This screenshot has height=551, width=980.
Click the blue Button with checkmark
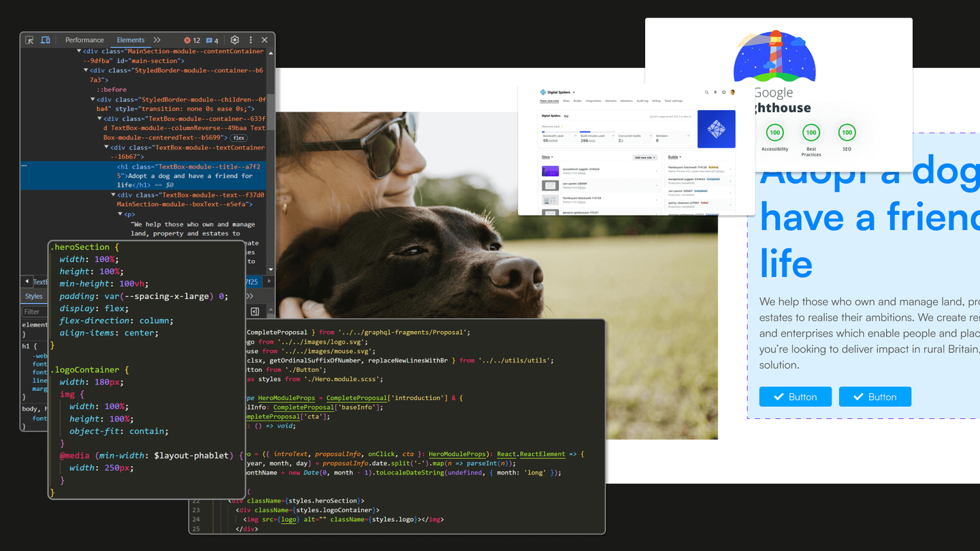795,397
